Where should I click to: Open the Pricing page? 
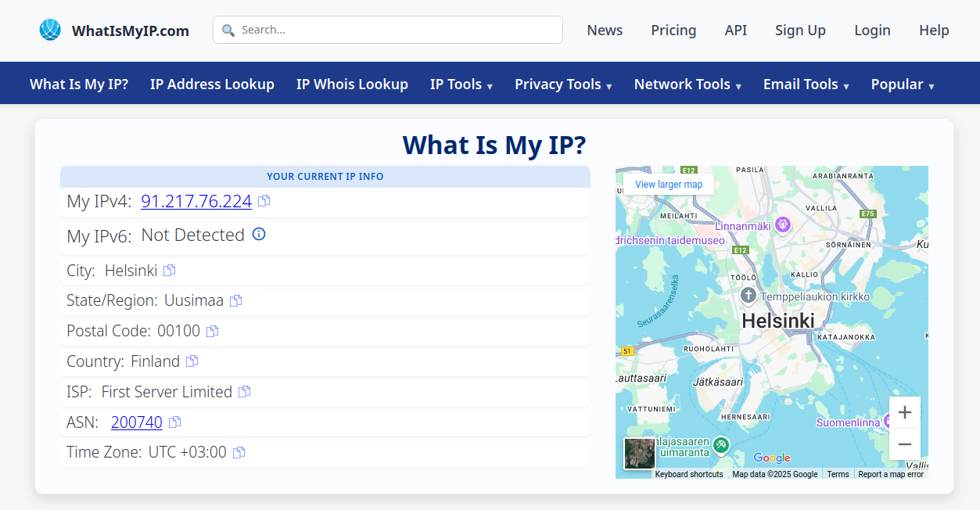673,31
